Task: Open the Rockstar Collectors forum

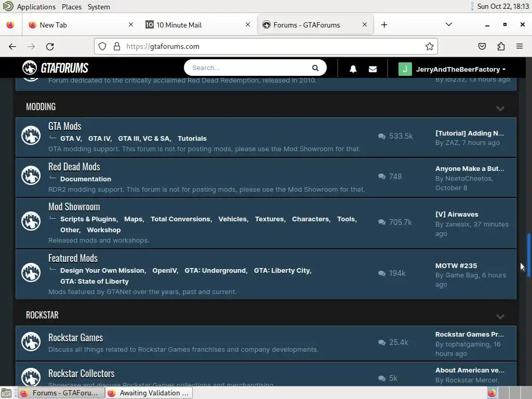Action: click(82, 374)
